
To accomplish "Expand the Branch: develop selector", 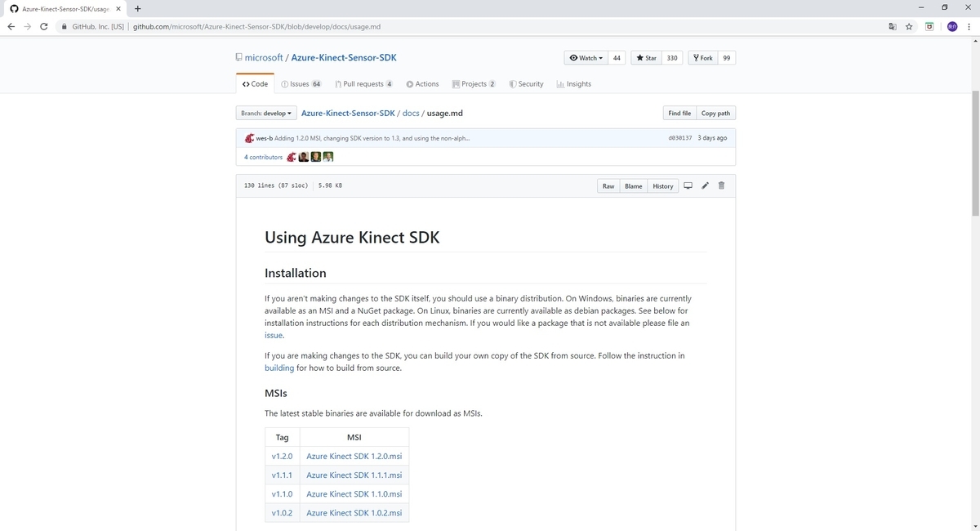I will tap(266, 114).
